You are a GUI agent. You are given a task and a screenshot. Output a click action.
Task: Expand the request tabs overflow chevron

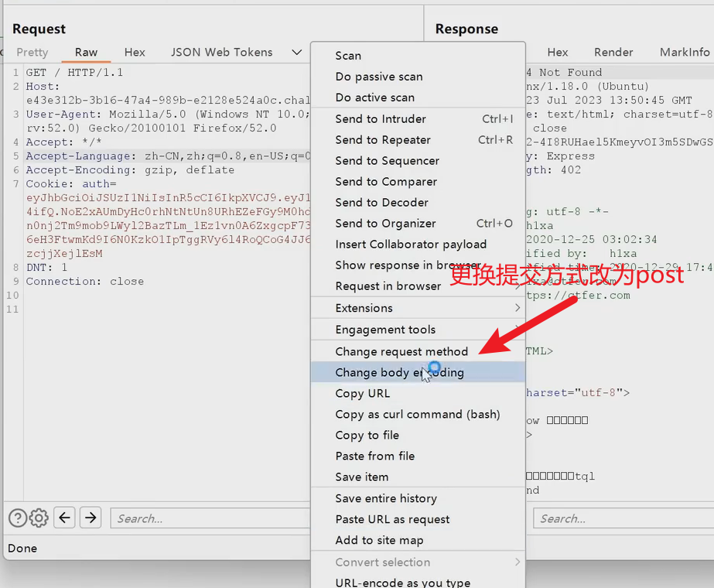(x=296, y=53)
